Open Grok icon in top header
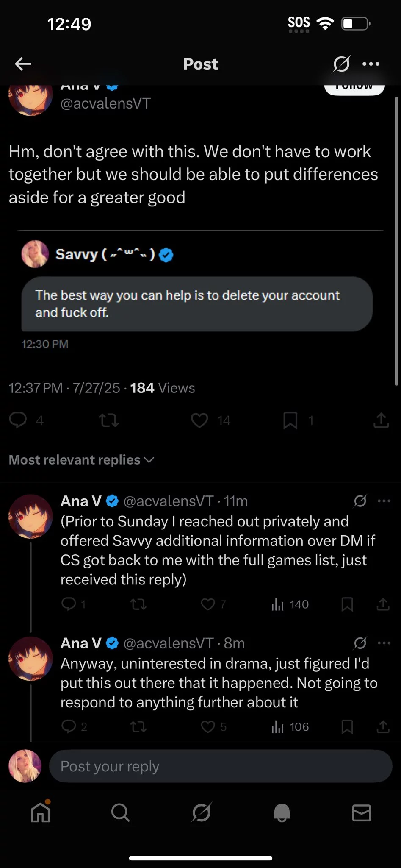 click(341, 64)
